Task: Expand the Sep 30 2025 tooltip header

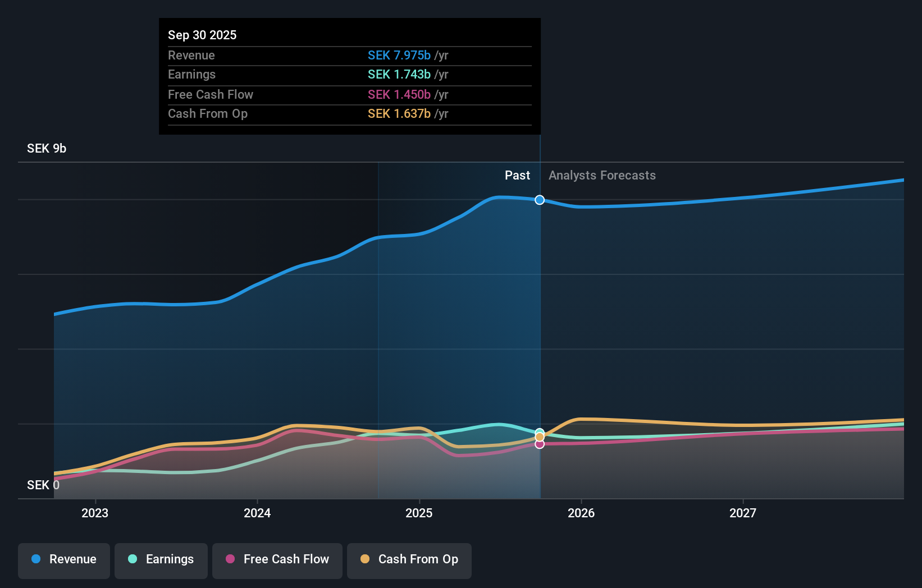Action: tap(202, 35)
